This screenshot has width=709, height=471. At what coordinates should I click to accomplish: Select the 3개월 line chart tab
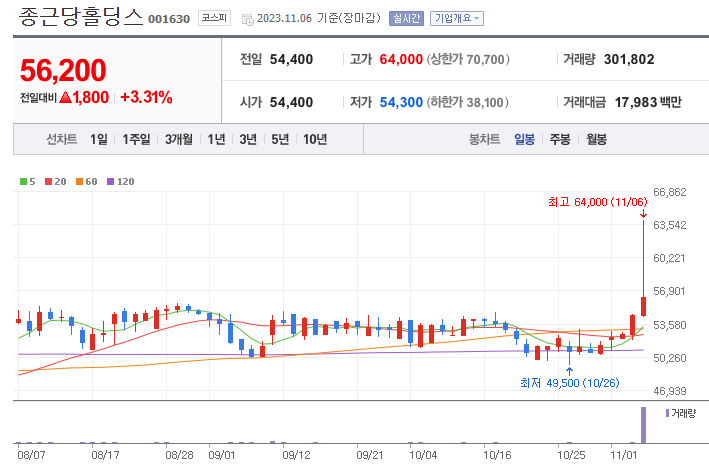point(179,139)
